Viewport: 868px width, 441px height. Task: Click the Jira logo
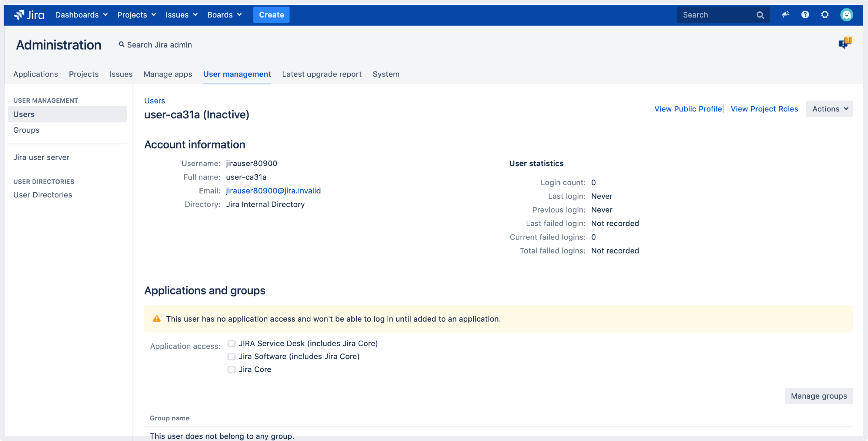pyautogui.click(x=29, y=15)
